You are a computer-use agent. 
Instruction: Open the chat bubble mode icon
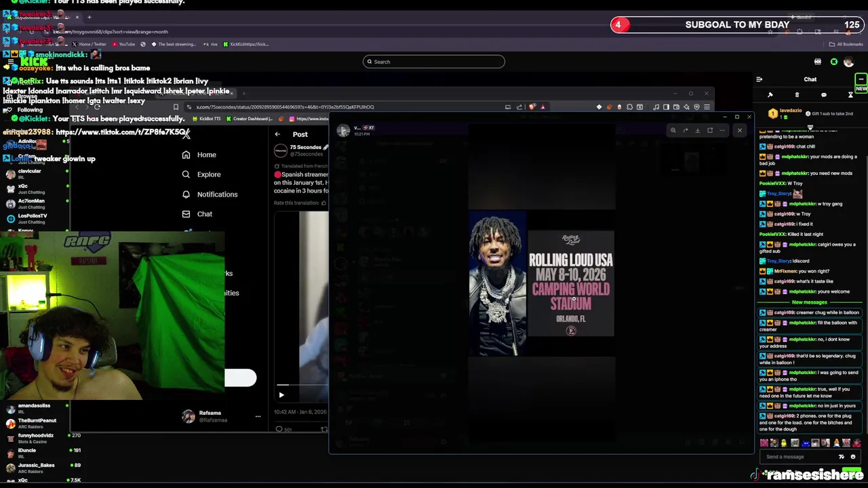(x=823, y=95)
